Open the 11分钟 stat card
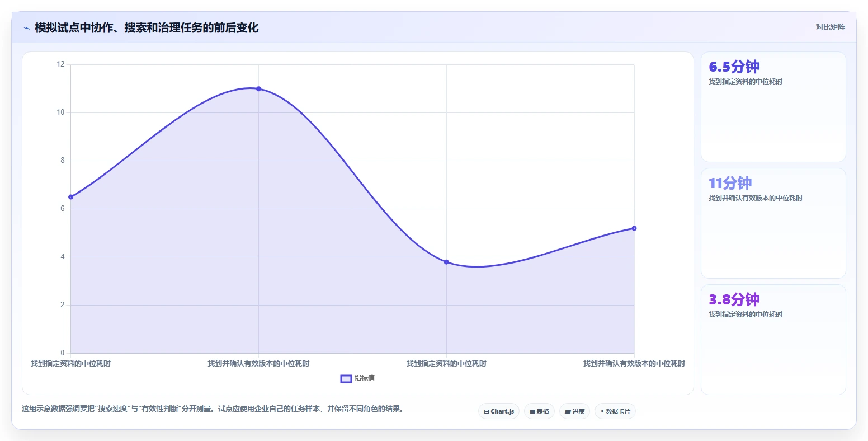This screenshot has width=868, height=441. tap(773, 223)
